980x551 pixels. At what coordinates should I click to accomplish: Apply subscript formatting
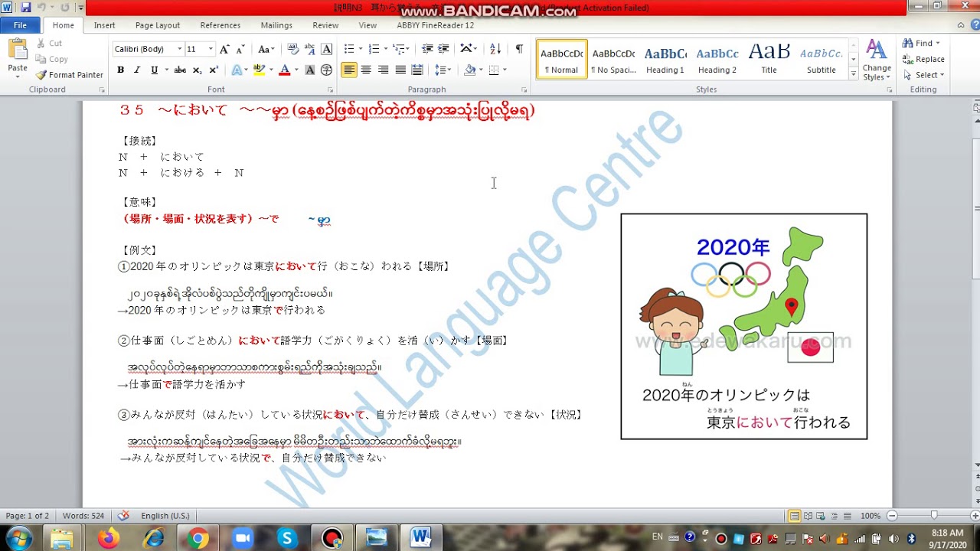pyautogui.click(x=197, y=70)
